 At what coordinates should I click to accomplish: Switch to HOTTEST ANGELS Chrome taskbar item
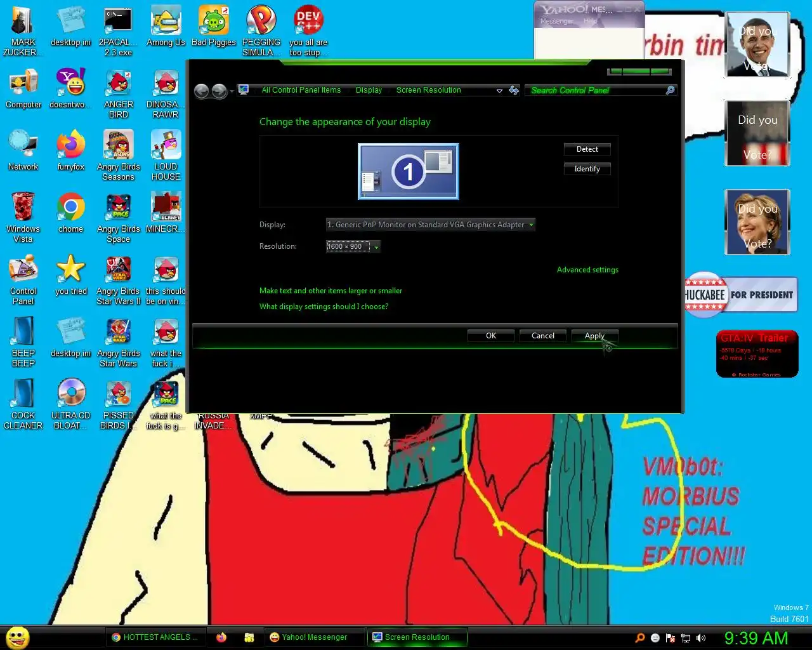(155, 637)
